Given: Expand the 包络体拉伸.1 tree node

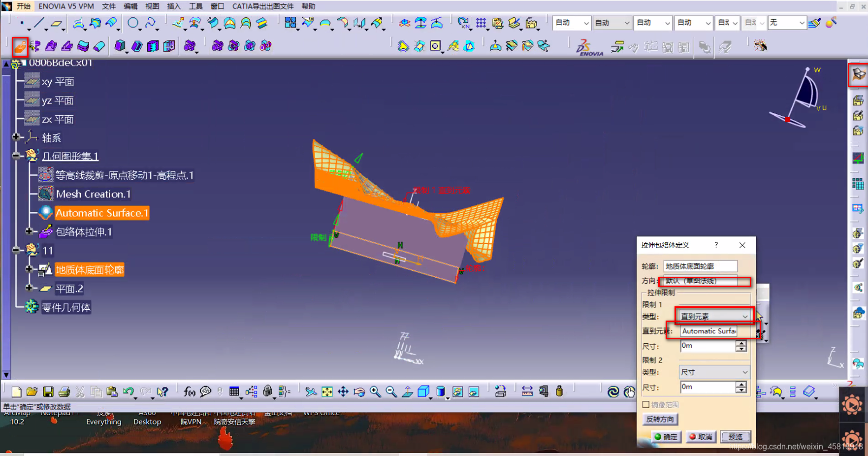Looking at the screenshot, I should click(29, 231).
